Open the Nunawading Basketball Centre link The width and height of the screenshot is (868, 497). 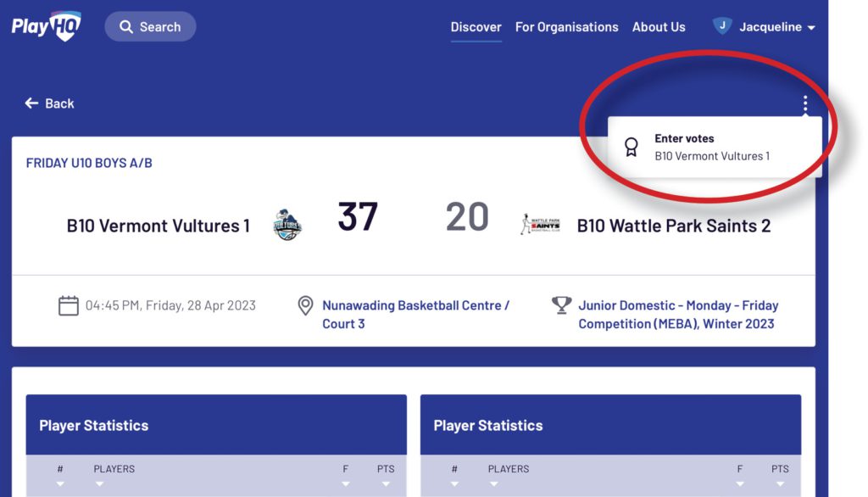[415, 314]
